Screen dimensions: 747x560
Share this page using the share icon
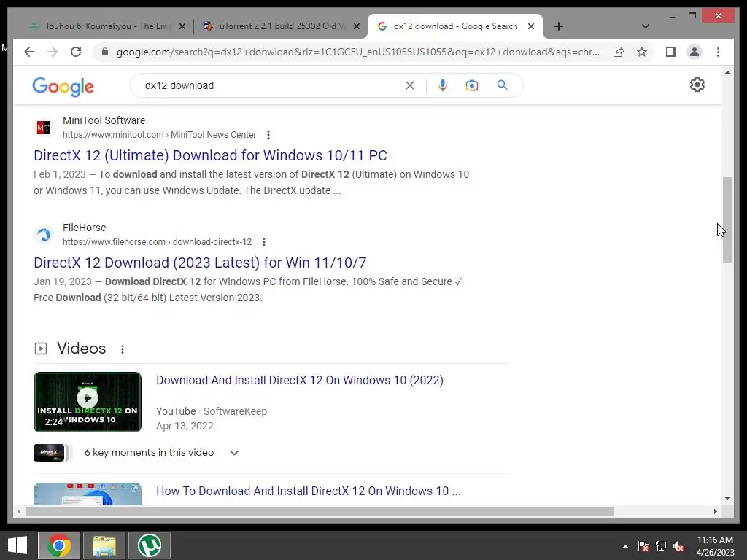[x=619, y=52]
